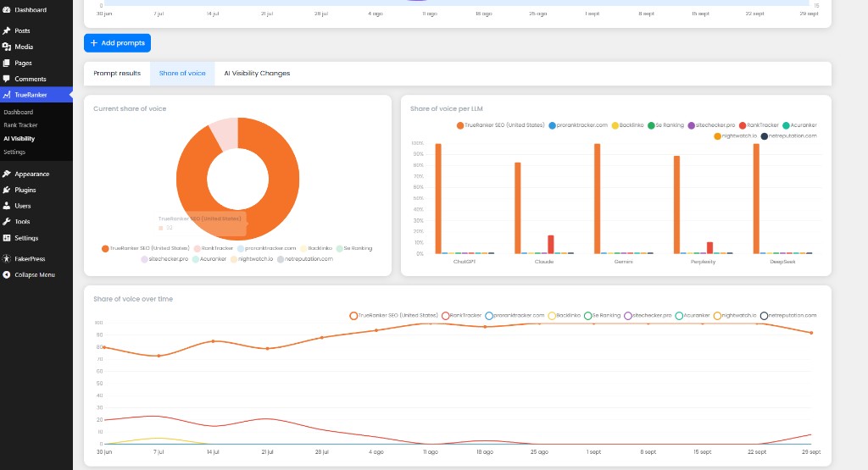Viewport: 868px width, 470px height.
Task: Open FakerPress via its sidebar icon
Action: pyautogui.click(x=7, y=259)
